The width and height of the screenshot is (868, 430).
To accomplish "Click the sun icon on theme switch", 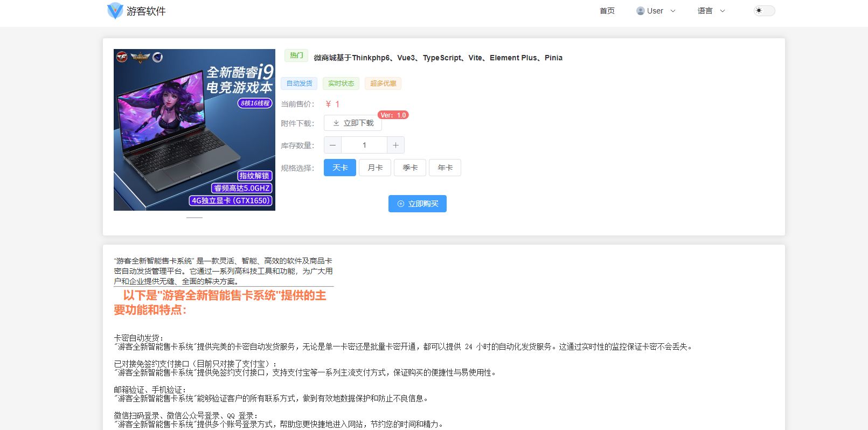I will pyautogui.click(x=759, y=11).
